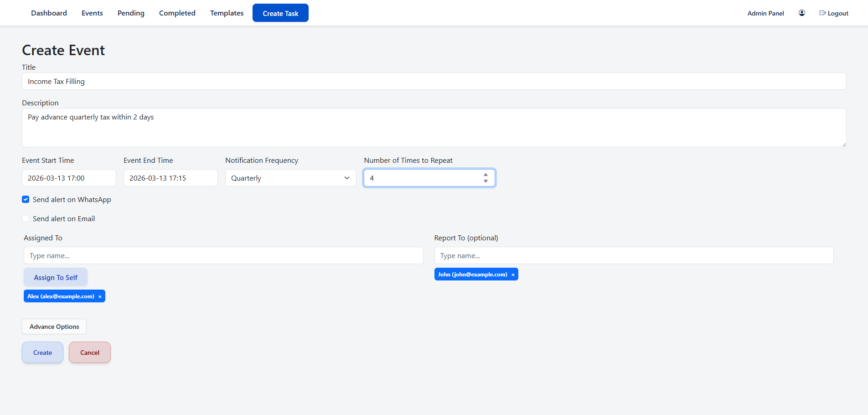868x415 pixels.
Task: Open the Event End Time picker
Action: tap(170, 178)
